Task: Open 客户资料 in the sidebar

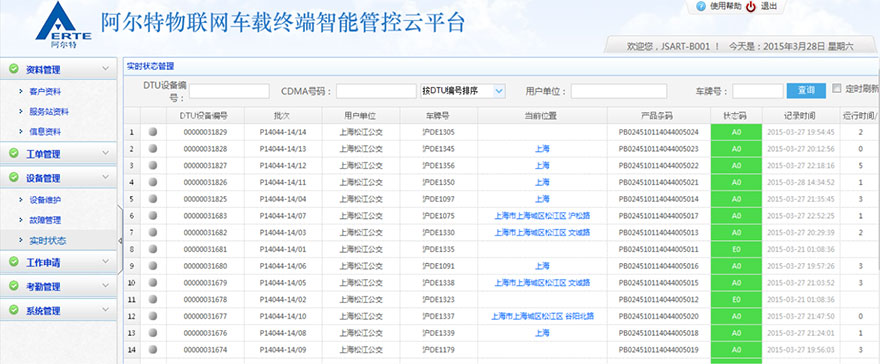Action: [45, 91]
